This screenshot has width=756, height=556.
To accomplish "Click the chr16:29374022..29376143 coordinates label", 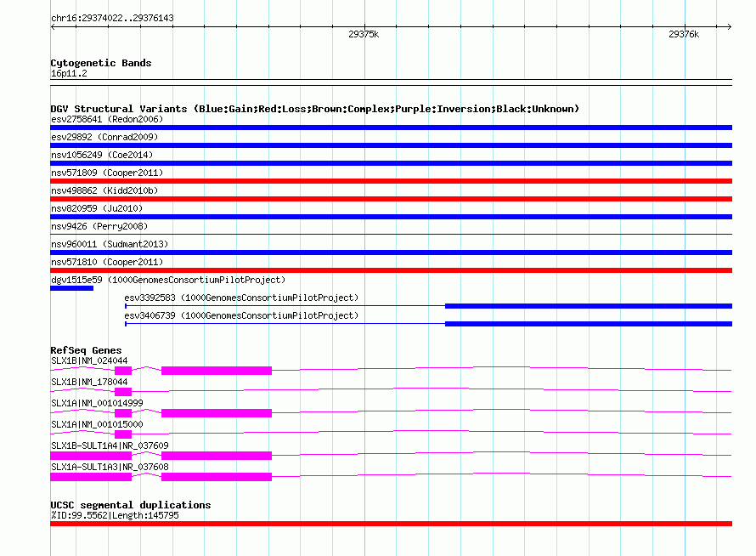I will (112, 18).
